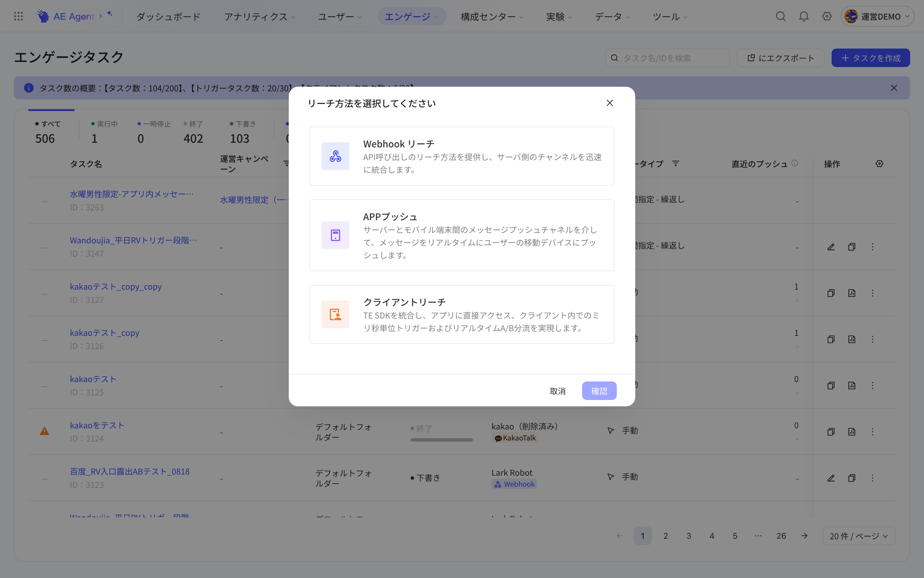Copy the task with ID 3247
The height and width of the screenshot is (578, 924).
pos(852,247)
